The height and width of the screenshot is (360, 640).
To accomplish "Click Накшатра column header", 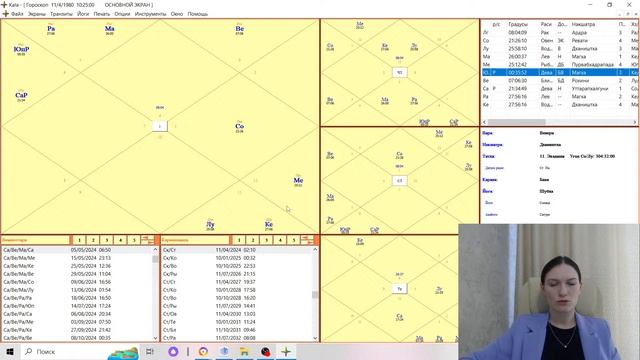I will click(583, 24).
